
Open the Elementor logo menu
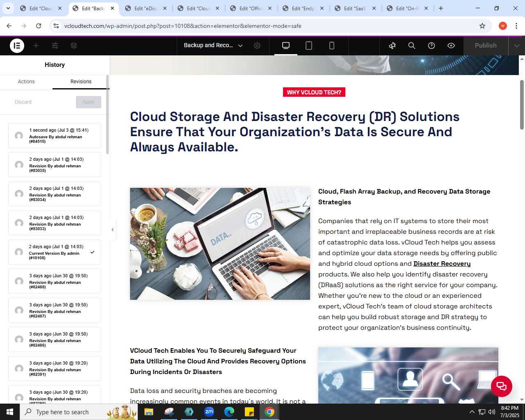17,46
